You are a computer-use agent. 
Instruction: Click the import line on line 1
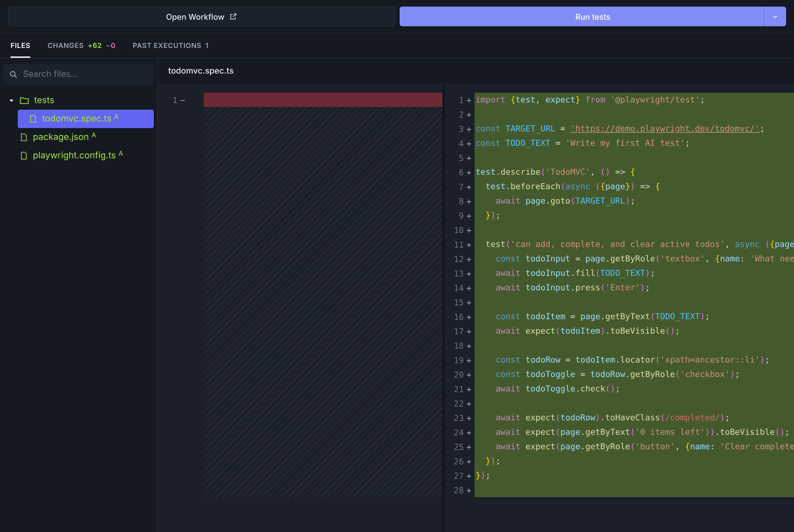pyautogui.click(x=590, y=100)
